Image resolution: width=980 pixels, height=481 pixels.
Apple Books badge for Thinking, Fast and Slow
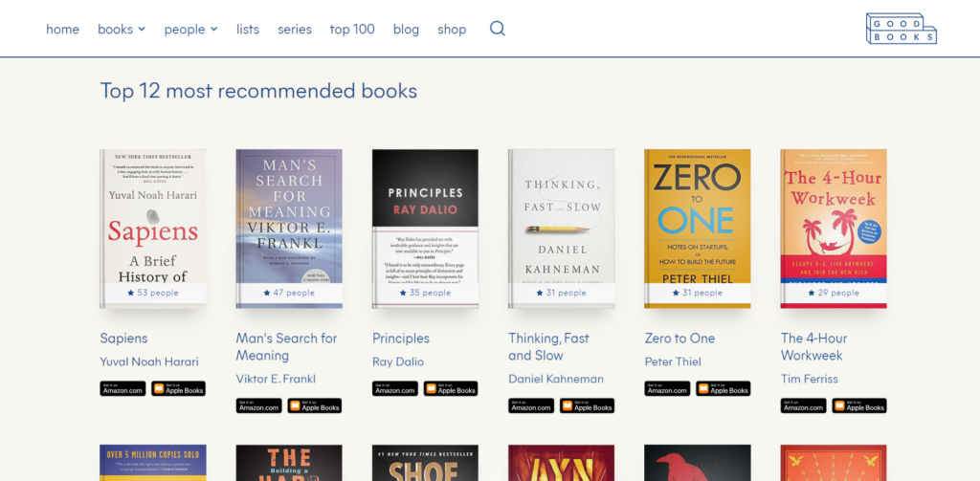pos(587,406)
